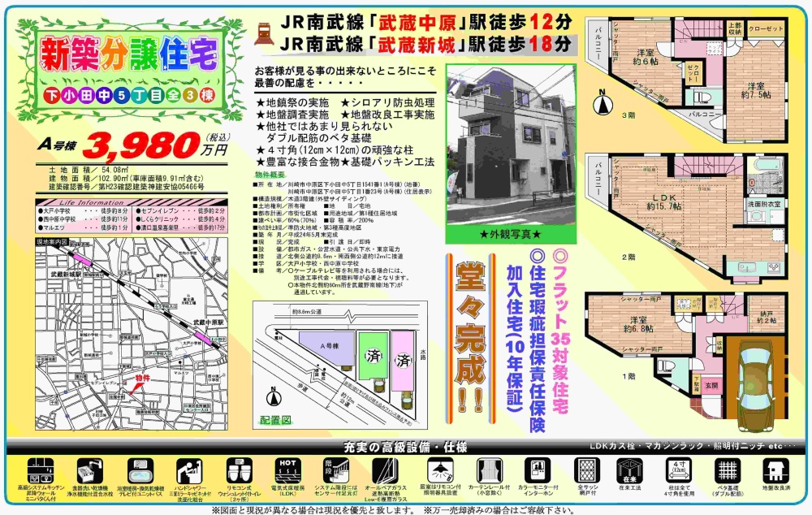
Task: Click the マルエツ row in Life Information
Action: click(x=84, y=227)
